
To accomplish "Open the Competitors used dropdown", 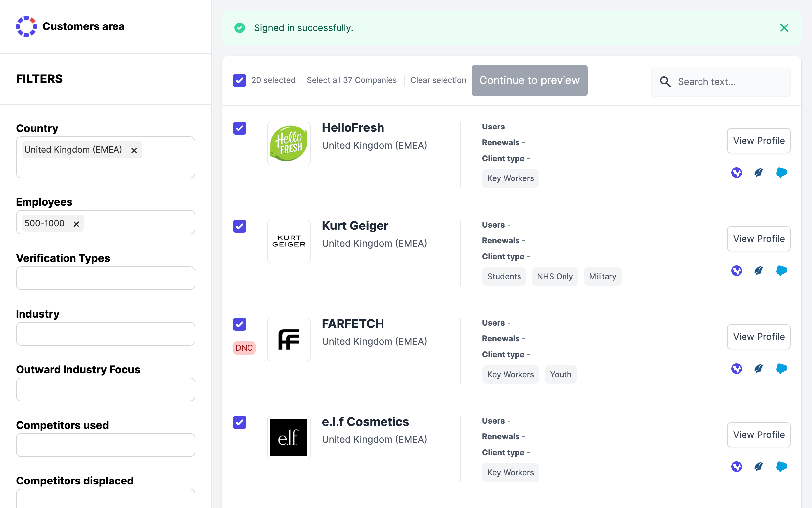I will pos(106,445).
